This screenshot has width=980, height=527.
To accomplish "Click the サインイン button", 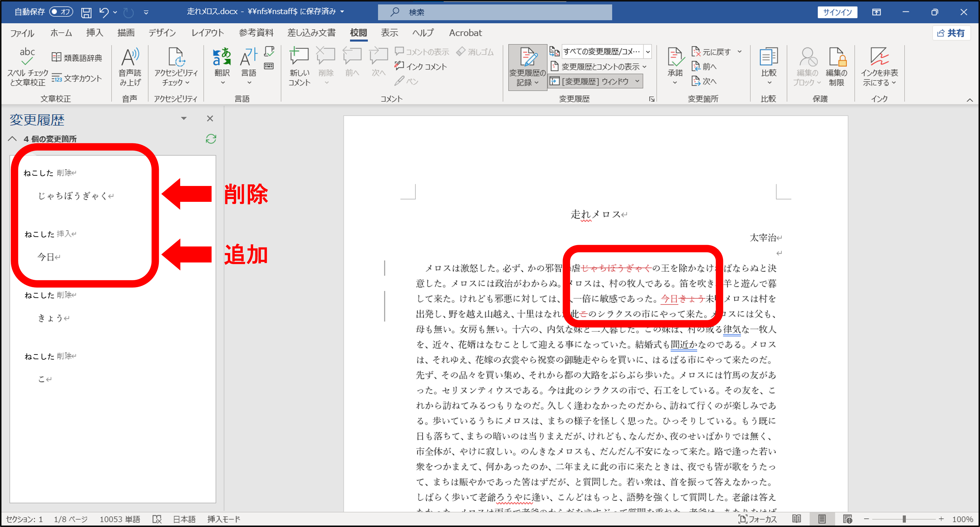I will 837,12.
